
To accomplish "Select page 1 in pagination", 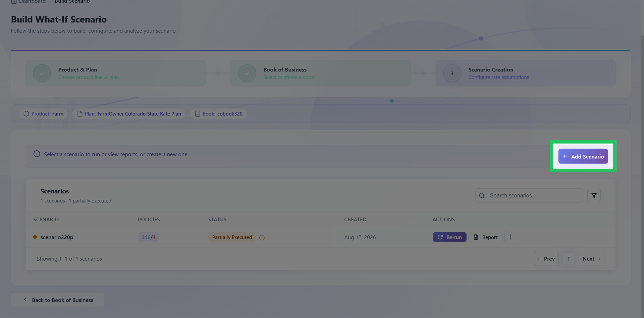I will [569, 259].
